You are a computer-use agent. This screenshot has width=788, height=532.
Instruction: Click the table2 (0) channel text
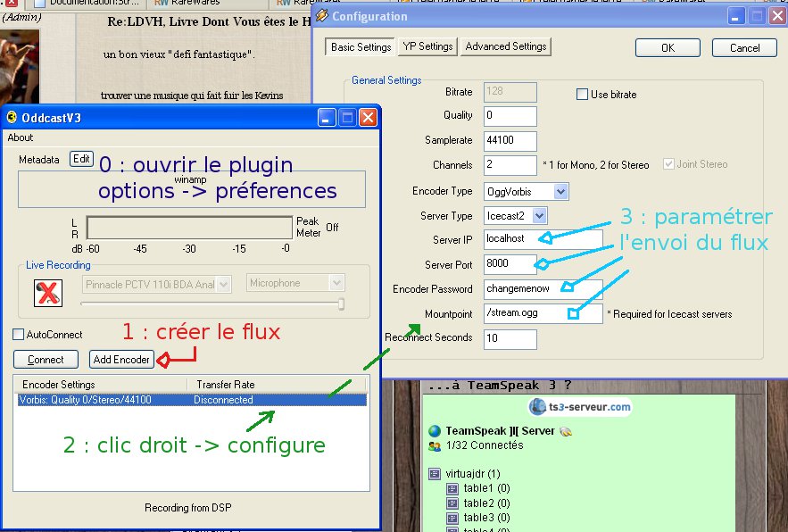point(486,503)
